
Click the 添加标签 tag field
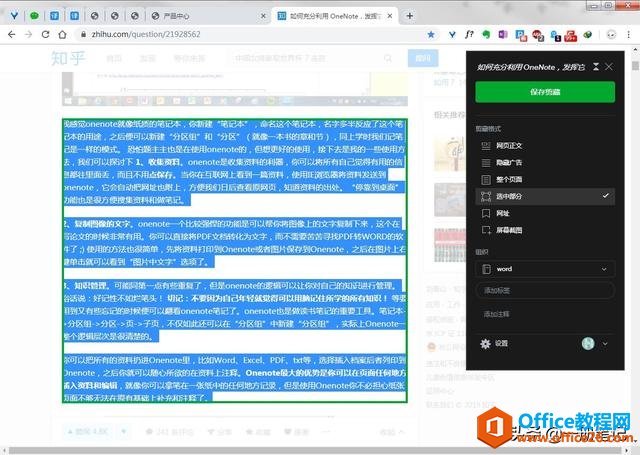point(545,291)
